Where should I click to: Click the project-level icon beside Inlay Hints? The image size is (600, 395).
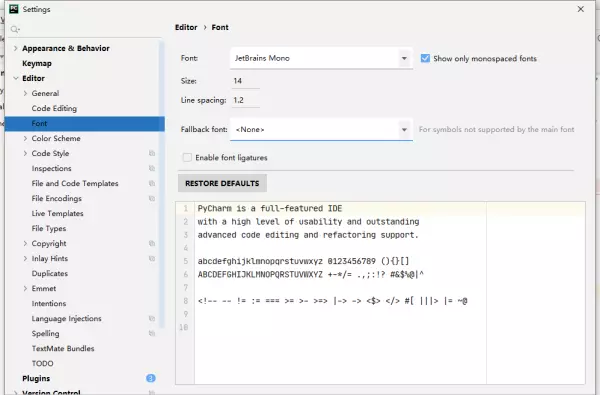(x=152, y=258)
